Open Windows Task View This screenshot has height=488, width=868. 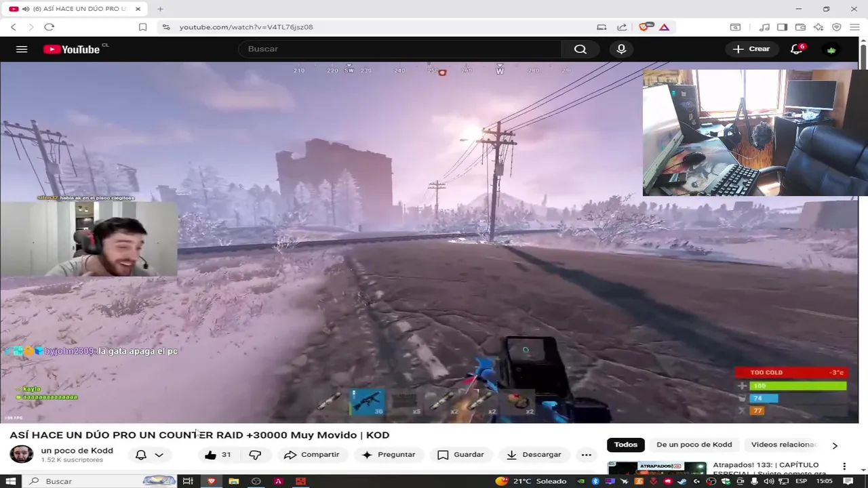point(188,481)
